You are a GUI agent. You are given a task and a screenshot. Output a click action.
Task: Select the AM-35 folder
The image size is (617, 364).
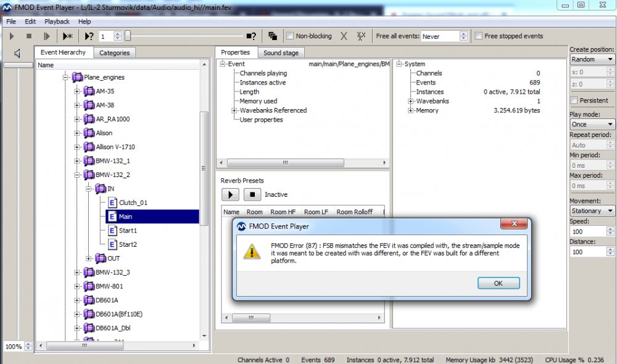[99, 91]
